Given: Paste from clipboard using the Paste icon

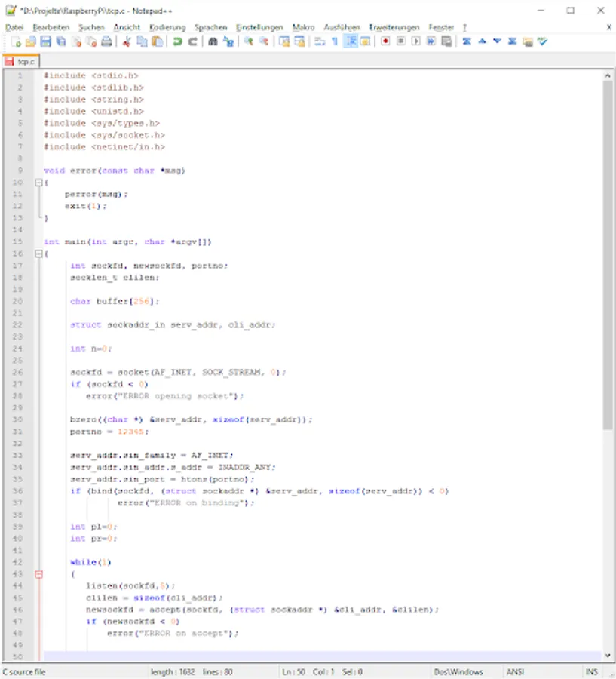Looking at the screenshot, I should [158, 41].
